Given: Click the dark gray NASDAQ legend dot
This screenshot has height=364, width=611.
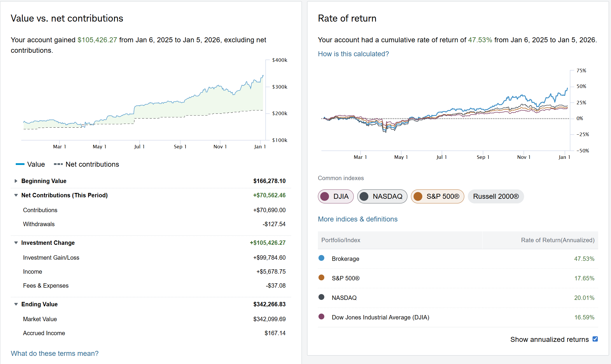Looking at the screenshot, I should (x=321, y=297).
